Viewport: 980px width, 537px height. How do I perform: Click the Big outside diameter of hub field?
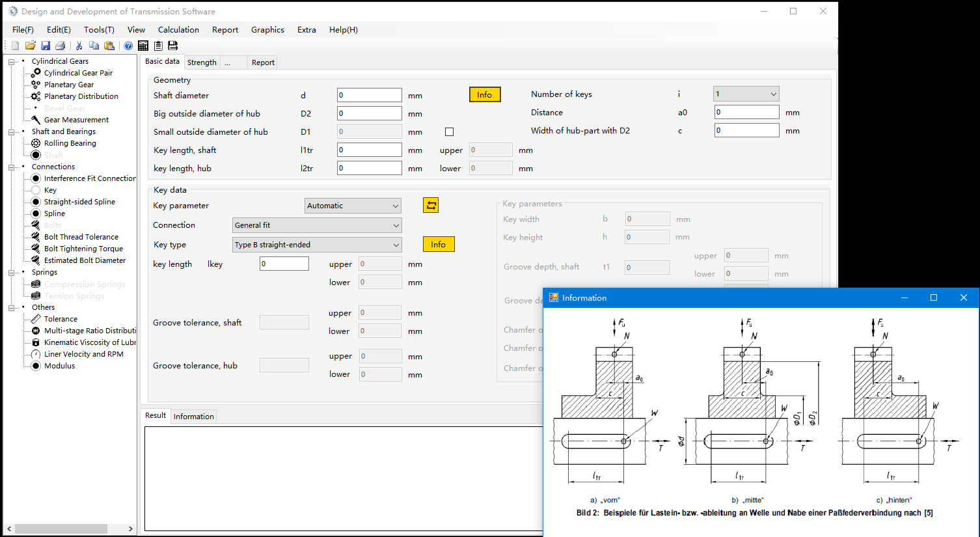point(370,113)
